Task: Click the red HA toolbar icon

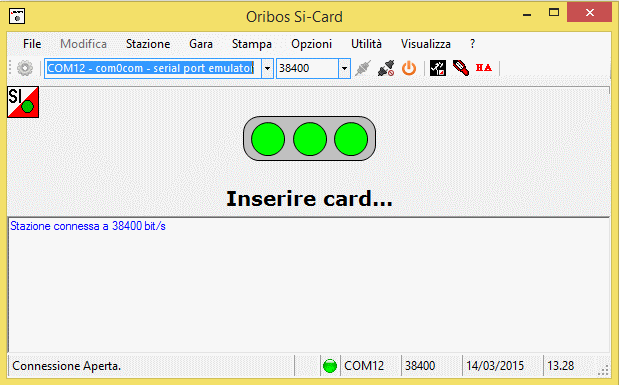Action: (x=484, y=68)
